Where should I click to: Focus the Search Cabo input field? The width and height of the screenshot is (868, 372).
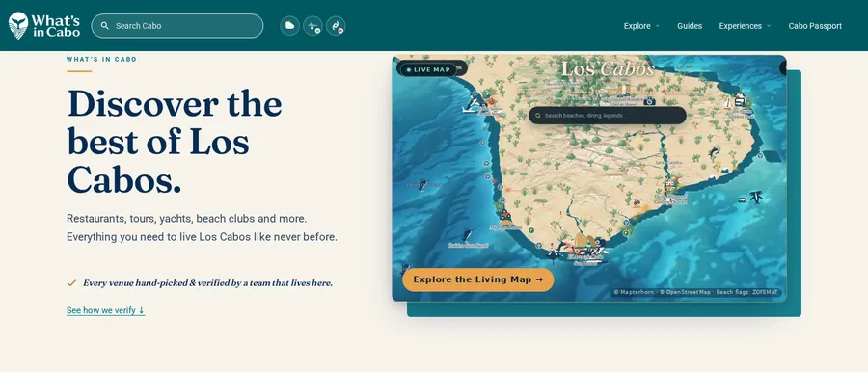pyautogui.click(x=177, y=26)
